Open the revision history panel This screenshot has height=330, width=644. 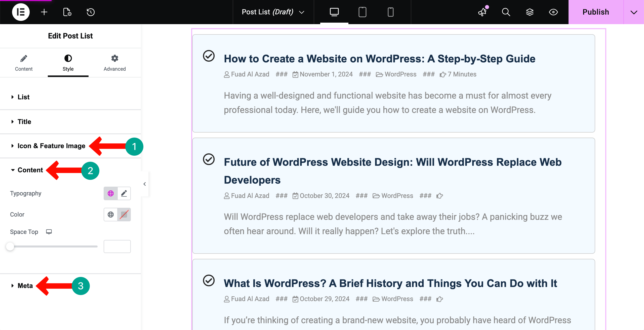pos(90,12)
